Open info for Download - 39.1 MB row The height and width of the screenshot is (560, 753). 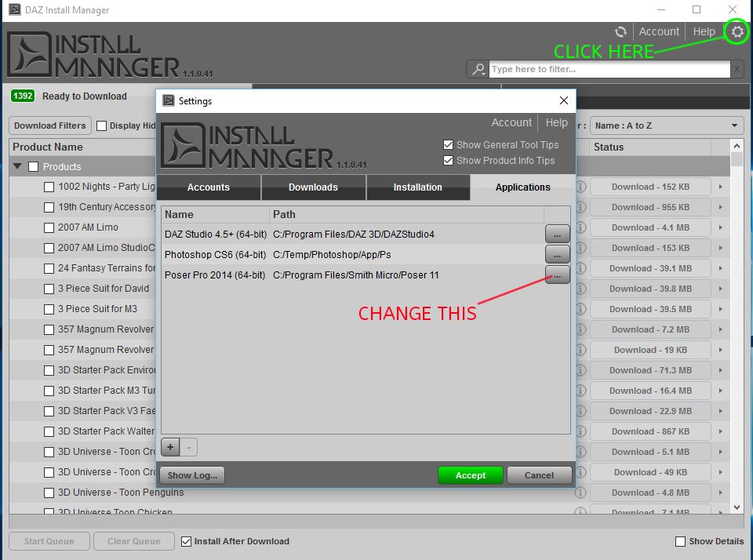(580, 268)
